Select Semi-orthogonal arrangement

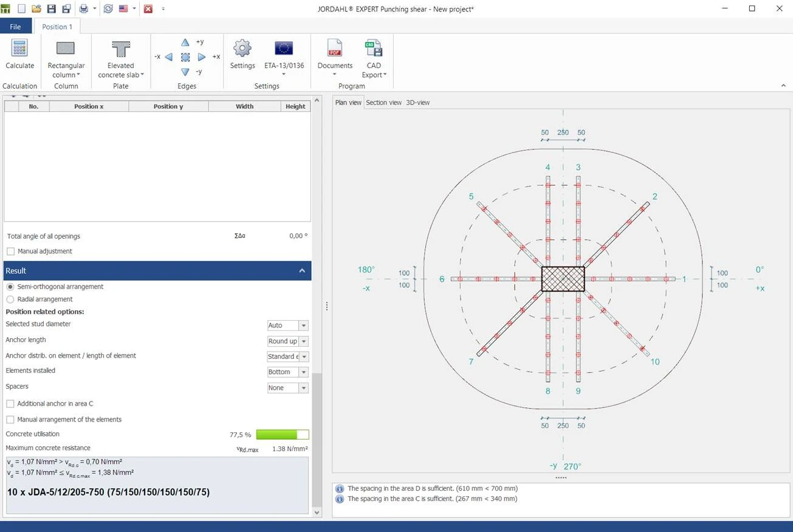click(x=10, y=287)
